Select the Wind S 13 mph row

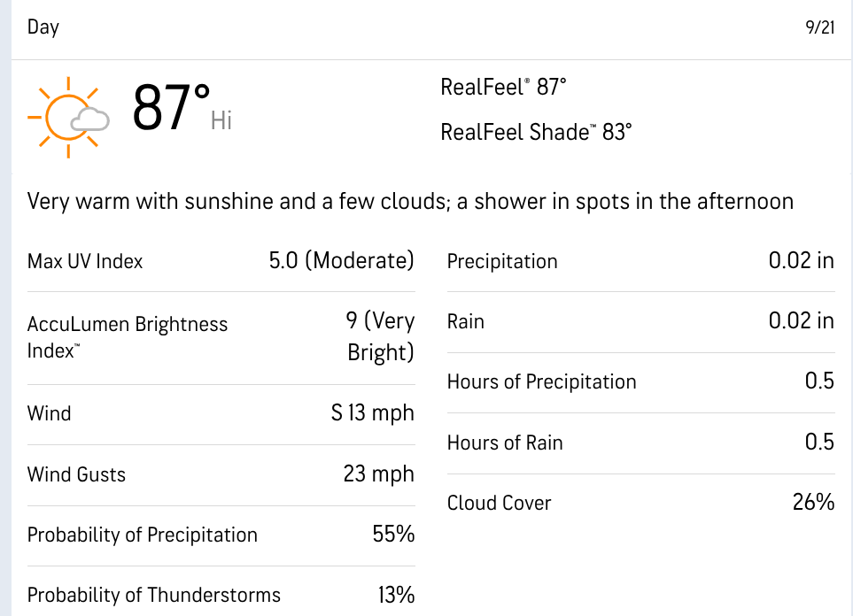[x=221, y=414]
